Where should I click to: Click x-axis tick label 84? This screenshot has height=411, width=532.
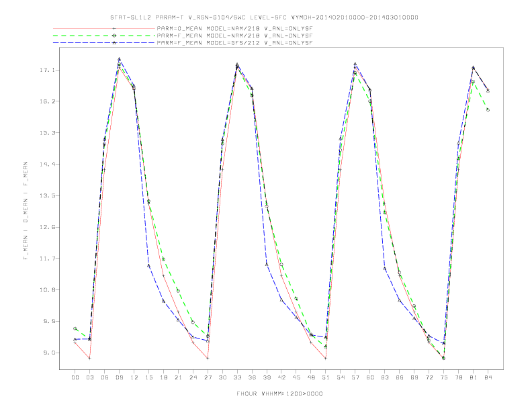pyautogui.click(x=488, y=377)
